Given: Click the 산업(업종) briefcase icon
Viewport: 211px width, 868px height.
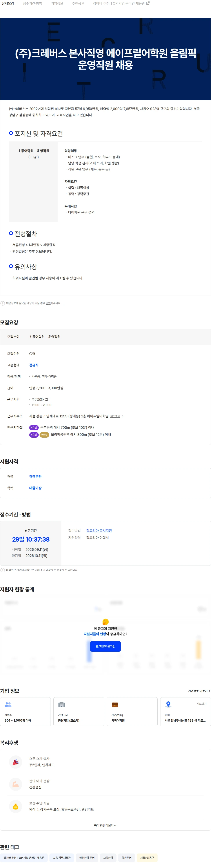Looking at the screenshot, I should coord(115,704).
